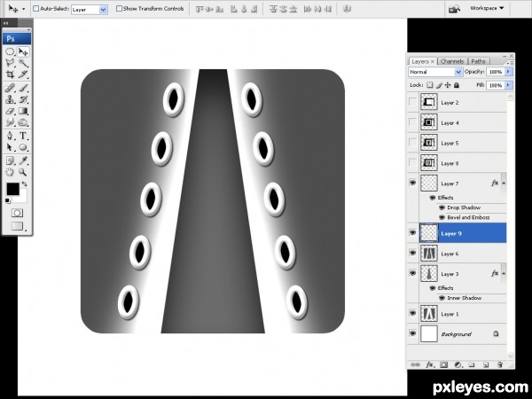Select the Pen tool
The height and width of the screenshot is (399, 532).
coord(10,136)
